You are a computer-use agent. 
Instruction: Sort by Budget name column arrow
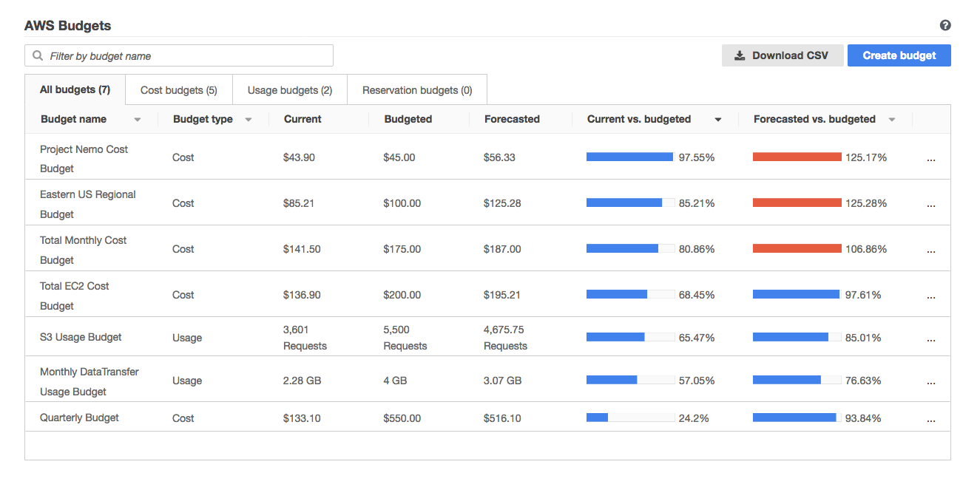click(138, 120)
